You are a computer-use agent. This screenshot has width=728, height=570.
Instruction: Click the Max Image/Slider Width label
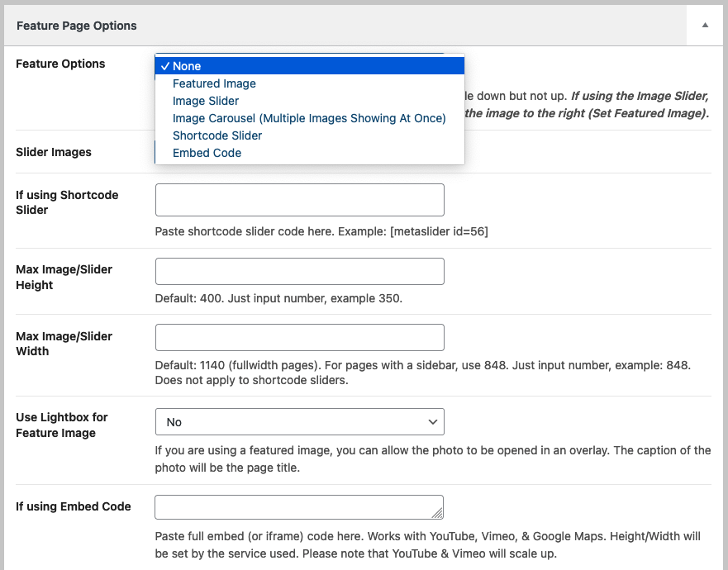(x=64, y=344)
